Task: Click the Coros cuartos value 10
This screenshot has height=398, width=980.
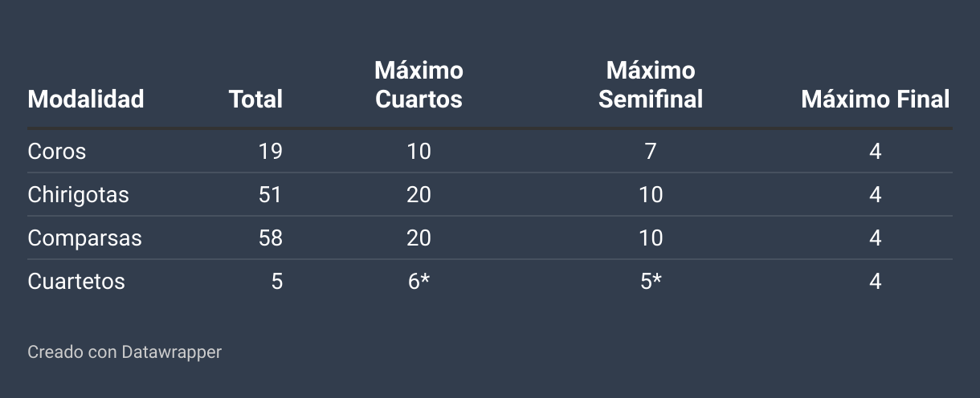Action: (x=419, y=151)
